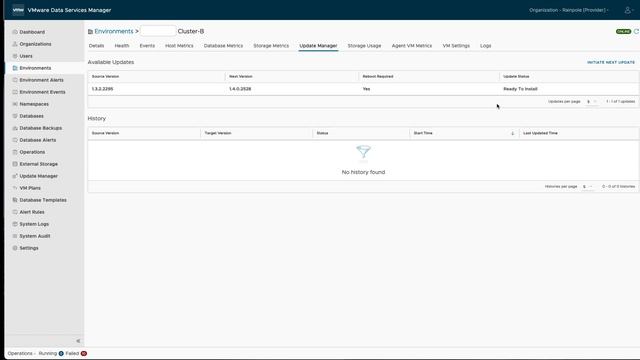Click the Namespaces sidebar icon

[x=15, y=104]
